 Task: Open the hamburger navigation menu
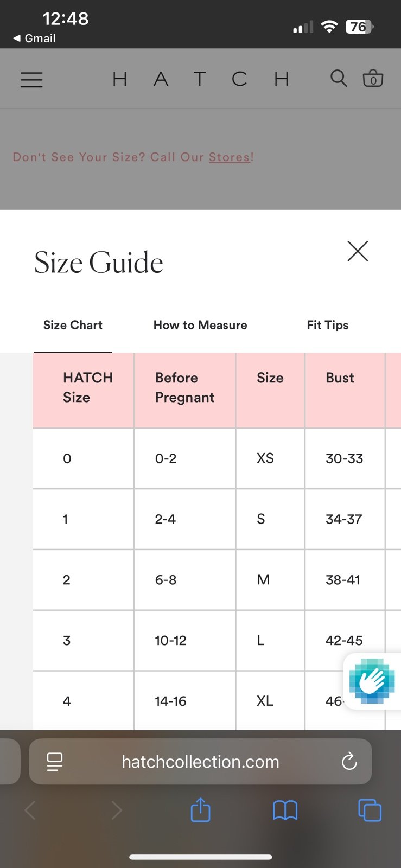click(x=31, y=80)
